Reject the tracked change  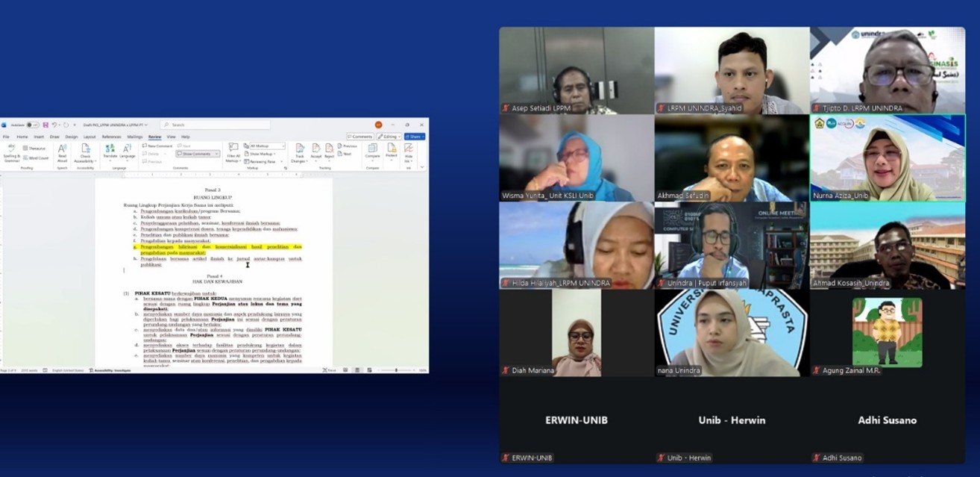tap(329, 152)
